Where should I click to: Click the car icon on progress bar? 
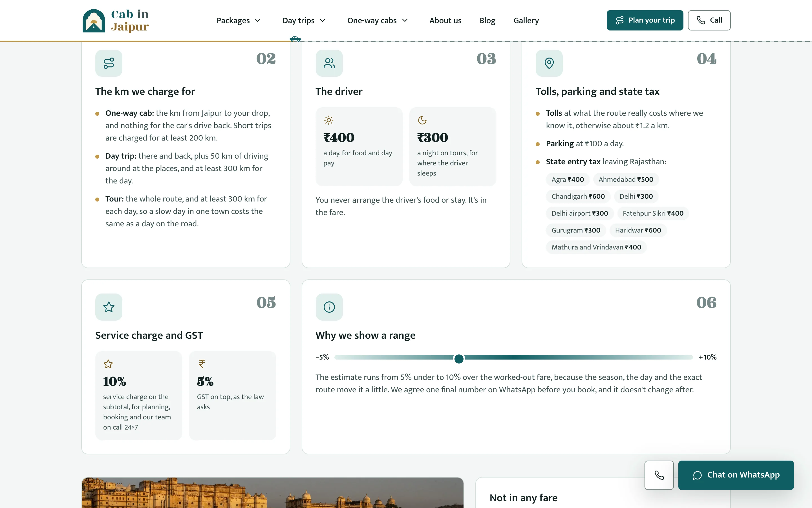point(295,39)
